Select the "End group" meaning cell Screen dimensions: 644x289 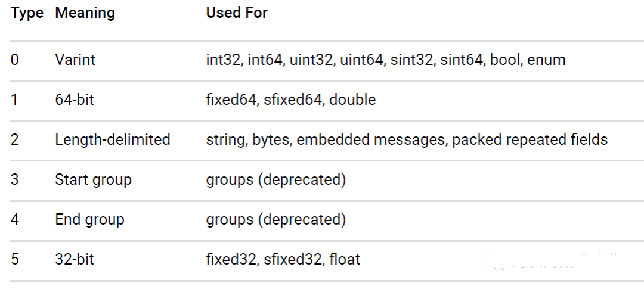pos(89,219)
